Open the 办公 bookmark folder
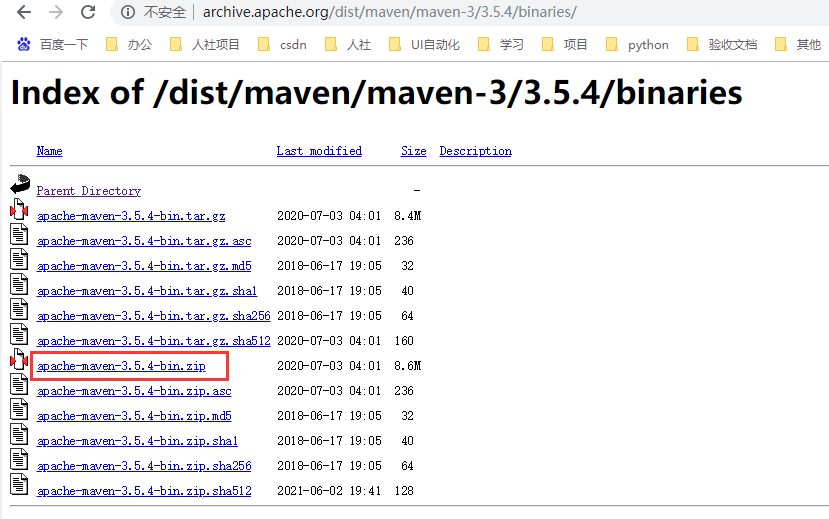This screenshot has height=519, width=829. coord(130,44)
